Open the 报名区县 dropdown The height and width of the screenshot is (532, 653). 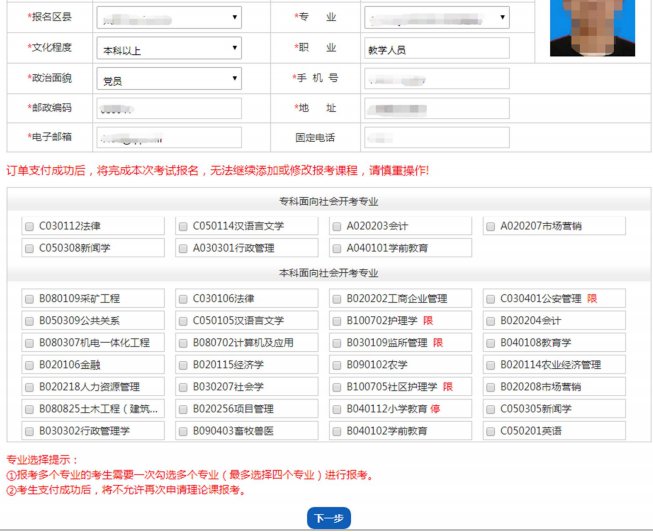[168, 18]
